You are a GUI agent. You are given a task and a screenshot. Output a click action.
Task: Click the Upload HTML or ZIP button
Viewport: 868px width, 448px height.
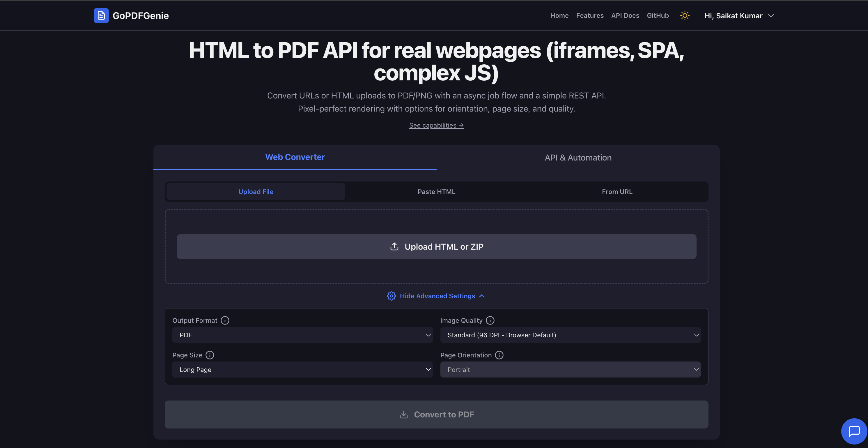pos(436,246)
